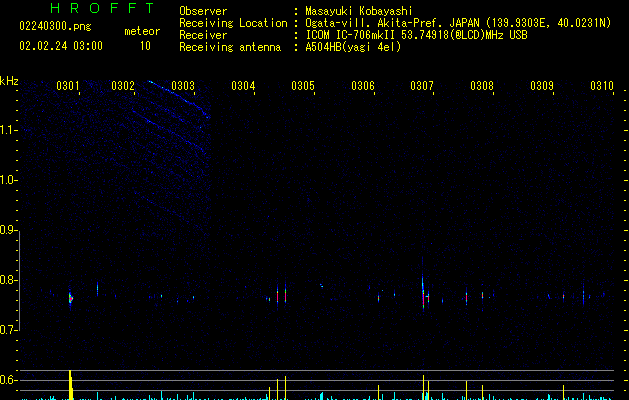
Task: Click time marker 0302
Action: pyautogui.click(x=123, y=86)
